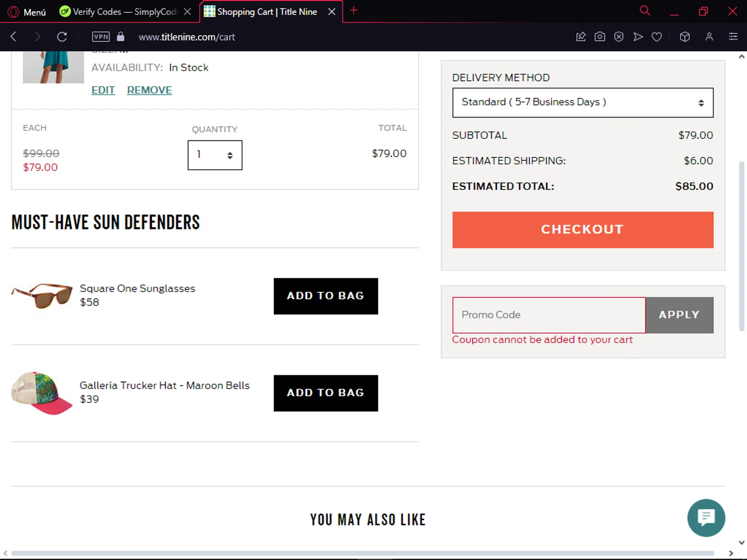
Task: Click the dress product thumbnail
Action: (x=53, y=67)
